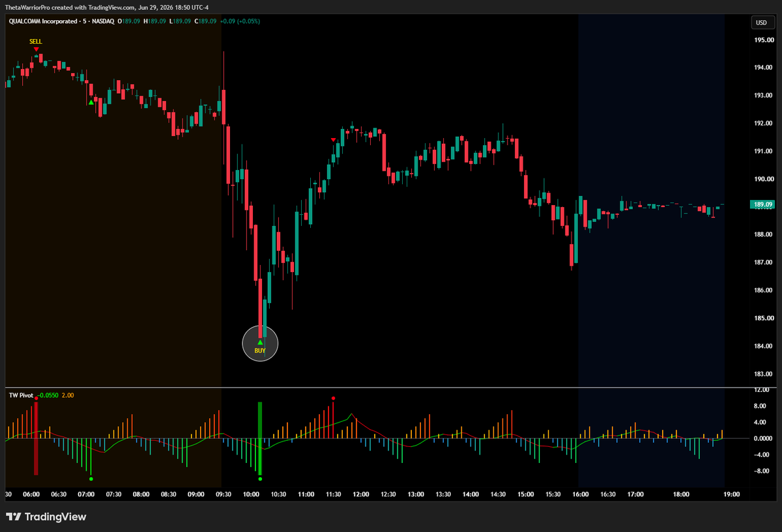Click the current price label 189.09
This screenshot has height=532, width=782.
click(762, 204)
